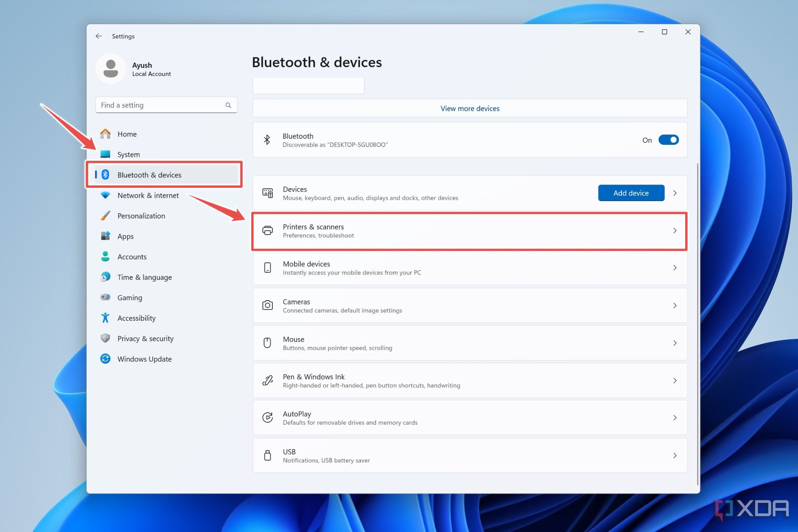798x532 pixels.
Task: Minimize the Settings window
Action: coord(641,32)
